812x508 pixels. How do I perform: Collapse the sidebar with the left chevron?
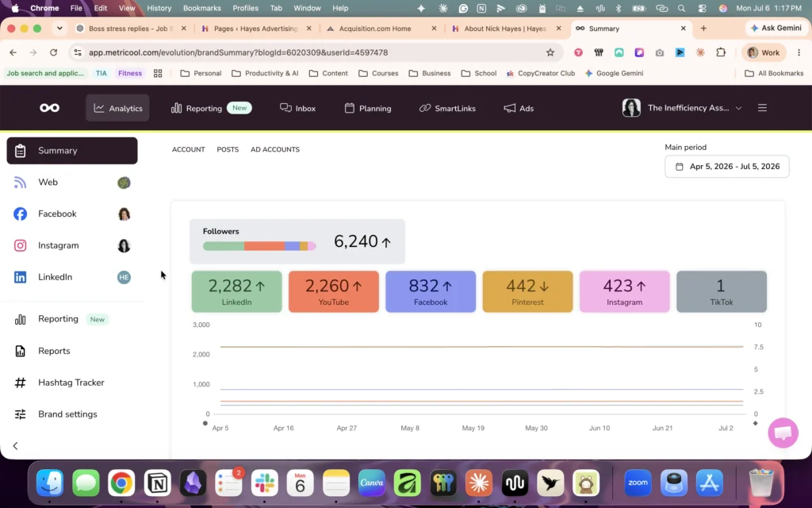click(15, 446)
